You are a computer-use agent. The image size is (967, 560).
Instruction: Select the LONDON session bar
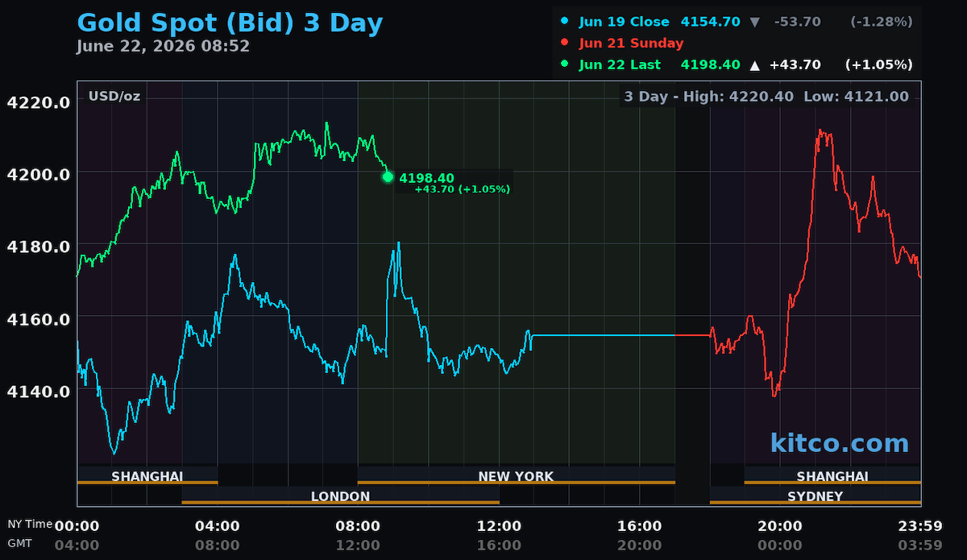pos(340,496)
